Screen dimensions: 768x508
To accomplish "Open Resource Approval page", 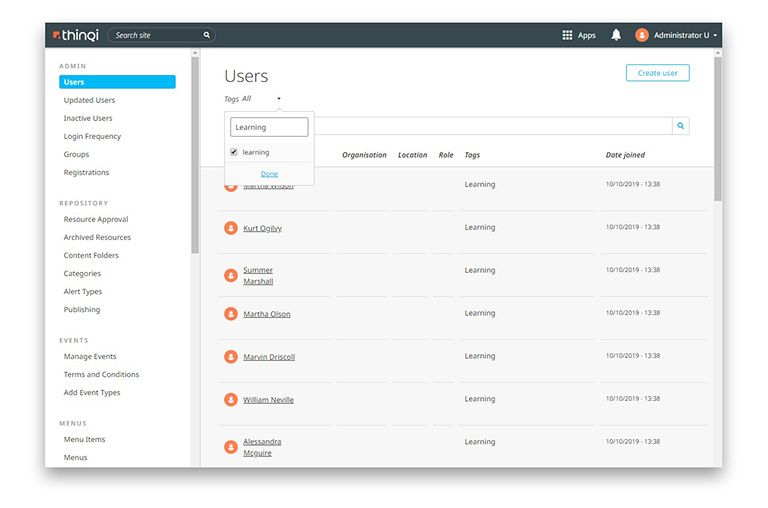I will tap(96, 219).
